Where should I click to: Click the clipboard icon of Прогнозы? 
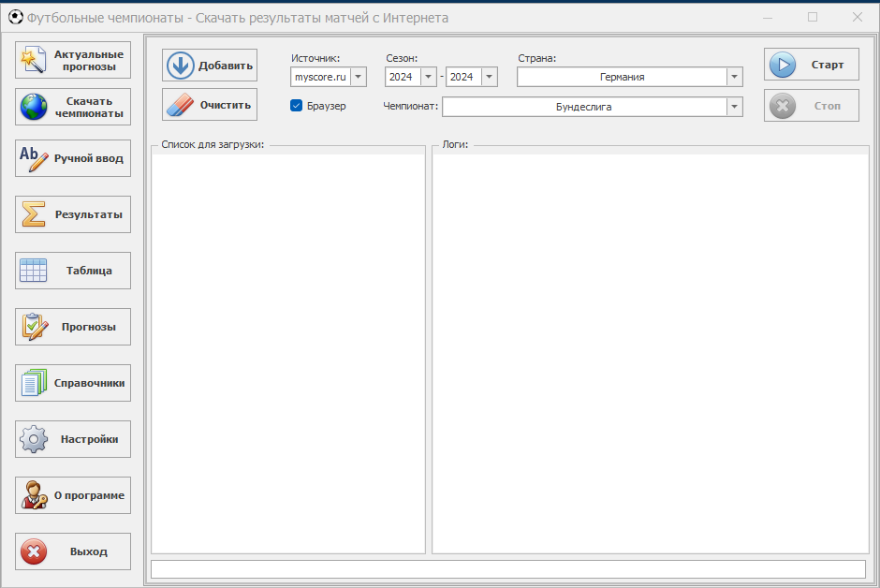[35, 327]
